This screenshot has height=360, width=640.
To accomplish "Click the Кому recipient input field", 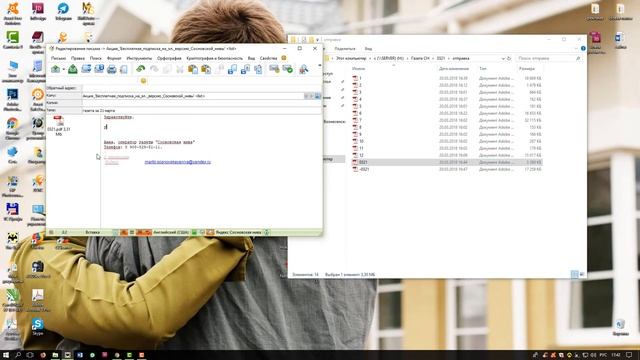I will click(x=192, y=96).
